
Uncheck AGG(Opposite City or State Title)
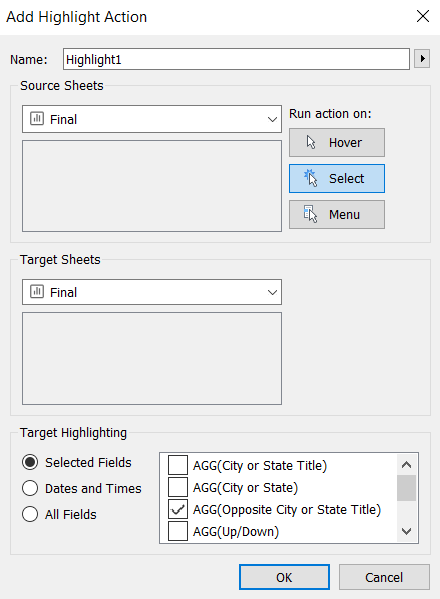tap(178, 509)
